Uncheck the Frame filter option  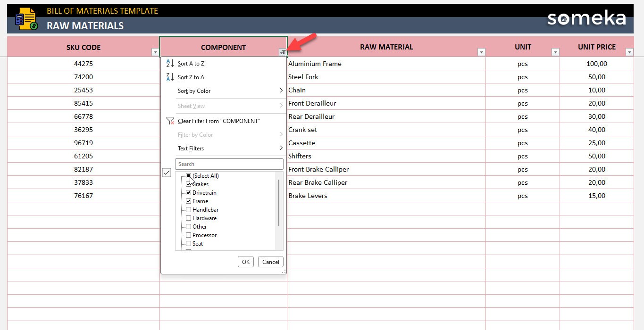pos(189,201)
